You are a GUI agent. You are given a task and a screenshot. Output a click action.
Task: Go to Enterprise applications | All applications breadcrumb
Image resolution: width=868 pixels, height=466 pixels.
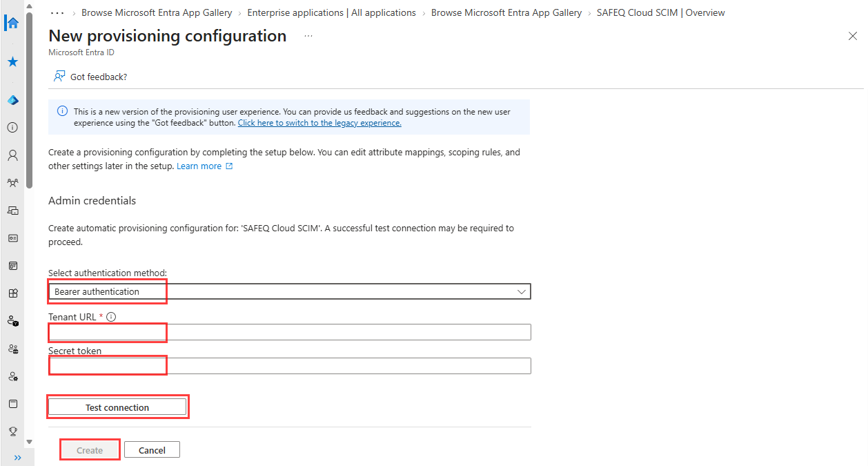[x=331, y=12]
